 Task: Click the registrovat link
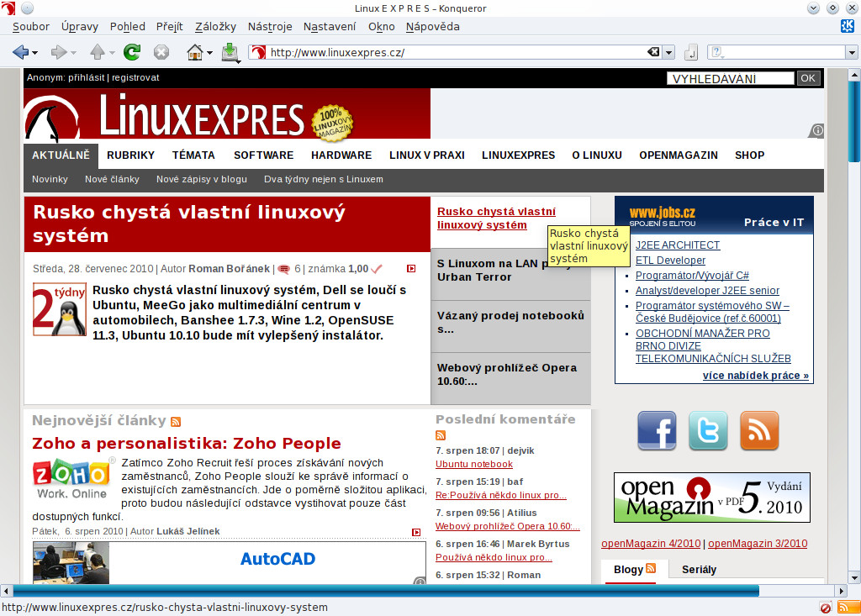click(x=135, y=77)
